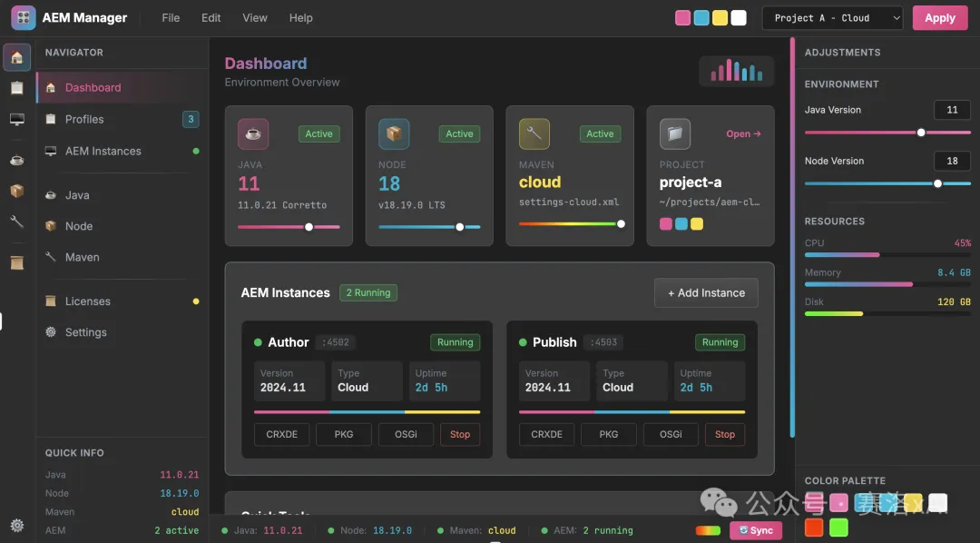Image resolution: width=980 pixels, height=543 pixels.
Task: Click the Node Version value field
Action: point(952,161)
